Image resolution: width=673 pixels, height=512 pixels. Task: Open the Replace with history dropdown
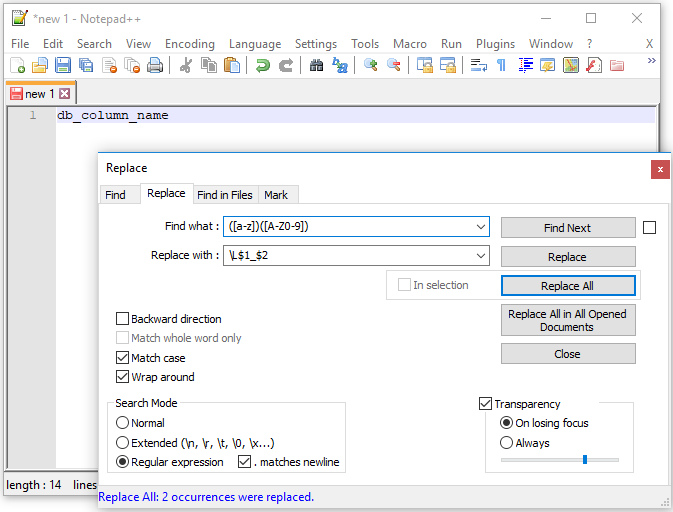480,255
